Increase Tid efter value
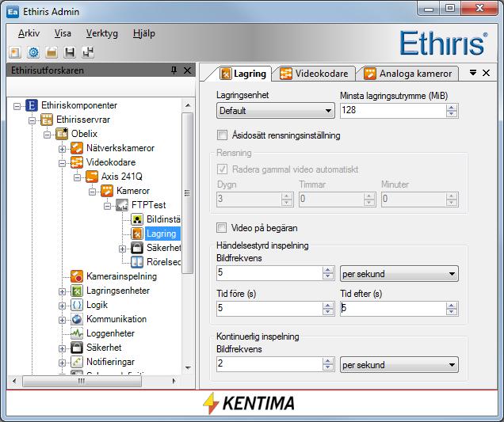This screenshot has height=422, width=504. pos(451,306)
